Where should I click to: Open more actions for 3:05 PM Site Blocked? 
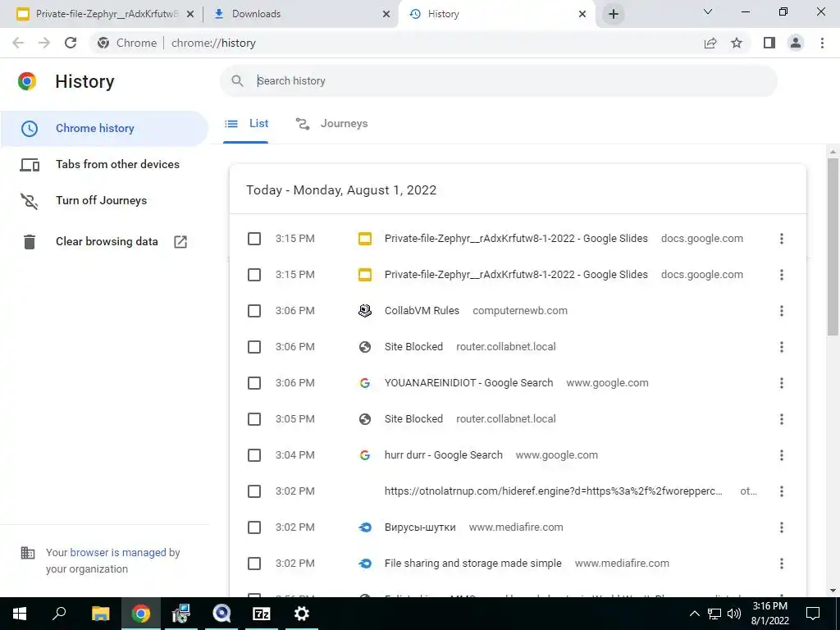click(782, 419)
